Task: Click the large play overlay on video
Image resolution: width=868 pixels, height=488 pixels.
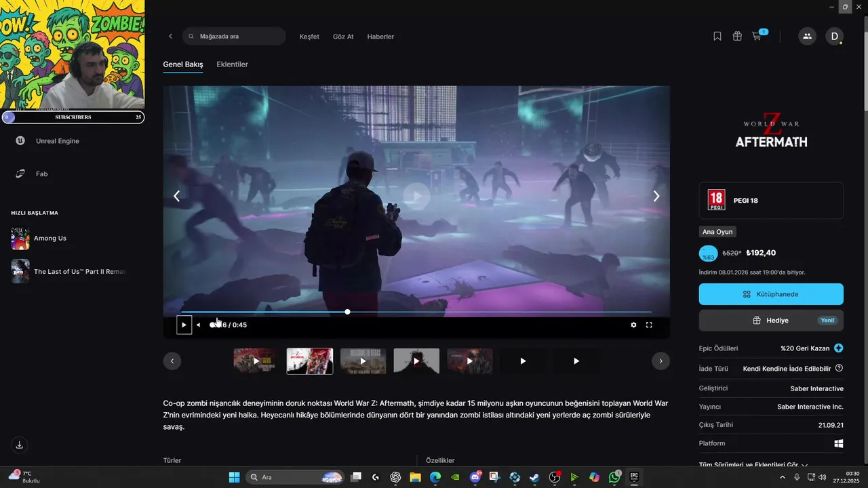Action: [x=416, y=197]
